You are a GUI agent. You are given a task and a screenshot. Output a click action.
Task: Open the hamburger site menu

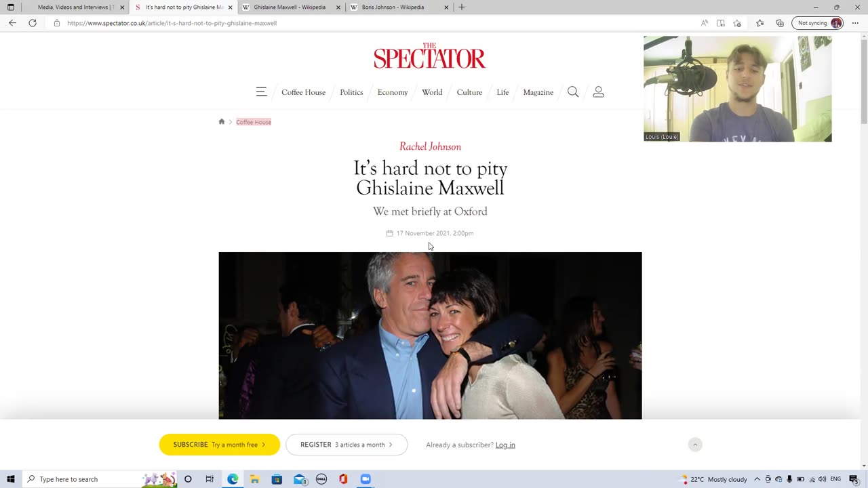261,92
